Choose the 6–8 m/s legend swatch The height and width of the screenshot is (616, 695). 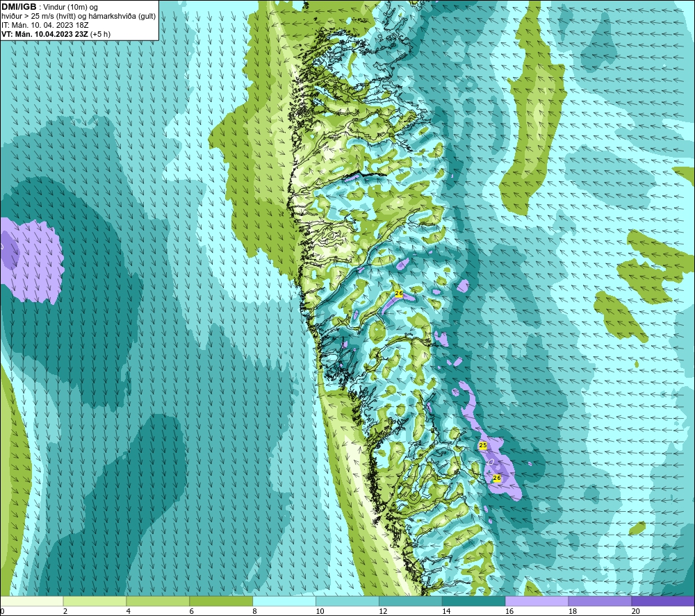(x=221, y=601)
